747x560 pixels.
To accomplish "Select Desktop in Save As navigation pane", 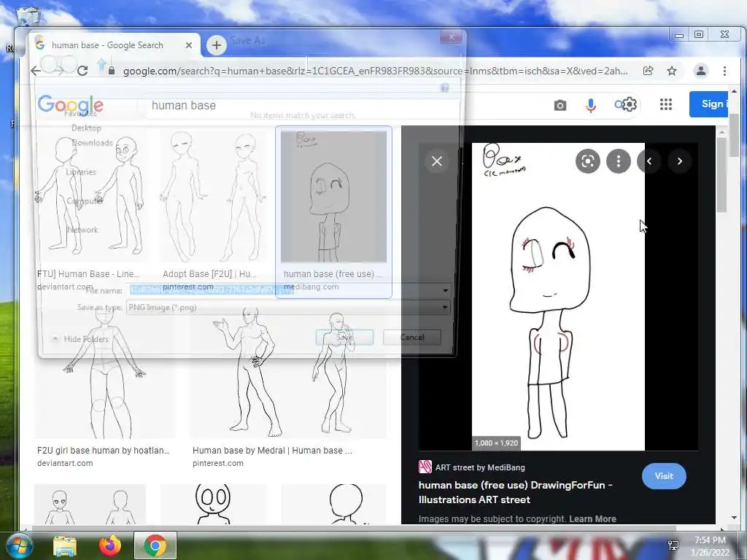I will 86,128.
